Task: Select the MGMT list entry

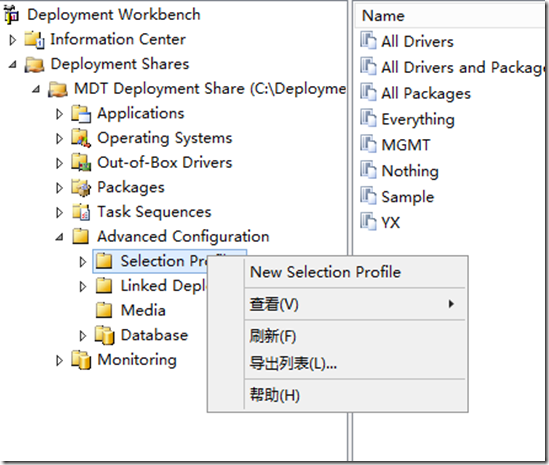Action: (x=405, y=145)
